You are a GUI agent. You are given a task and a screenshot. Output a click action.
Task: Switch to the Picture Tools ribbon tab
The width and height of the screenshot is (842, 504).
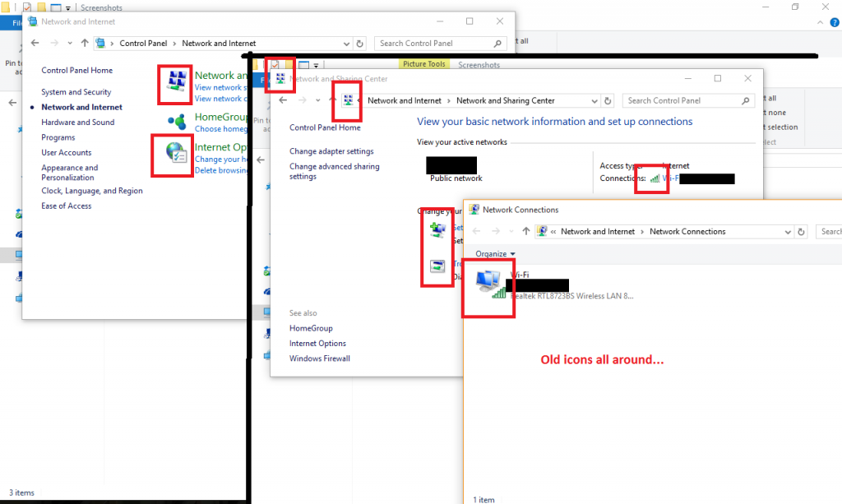(x=423, y=64)
